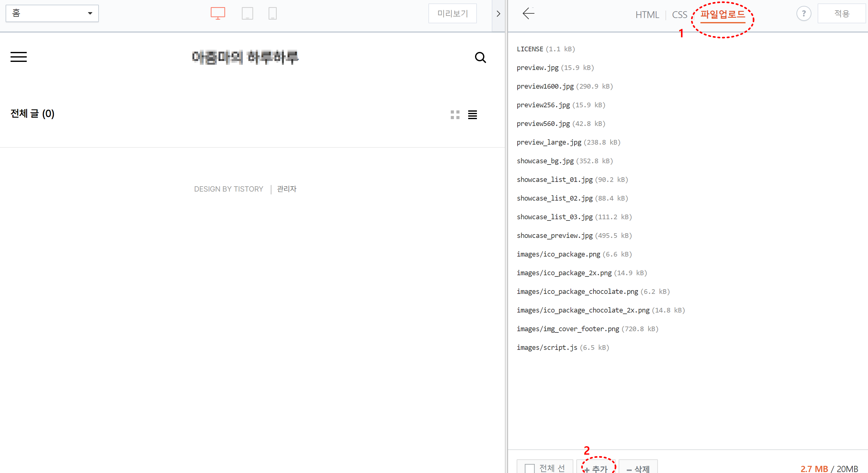
Task: Click the 관리자 admin link in footer
Action: [286, 189]
